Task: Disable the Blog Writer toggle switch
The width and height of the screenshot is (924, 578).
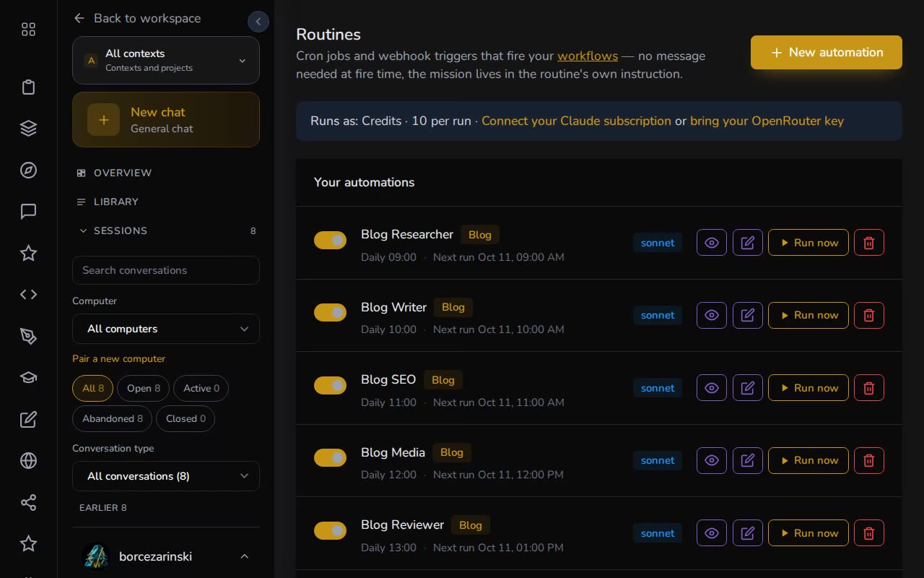Action: (x=330, y=312)
